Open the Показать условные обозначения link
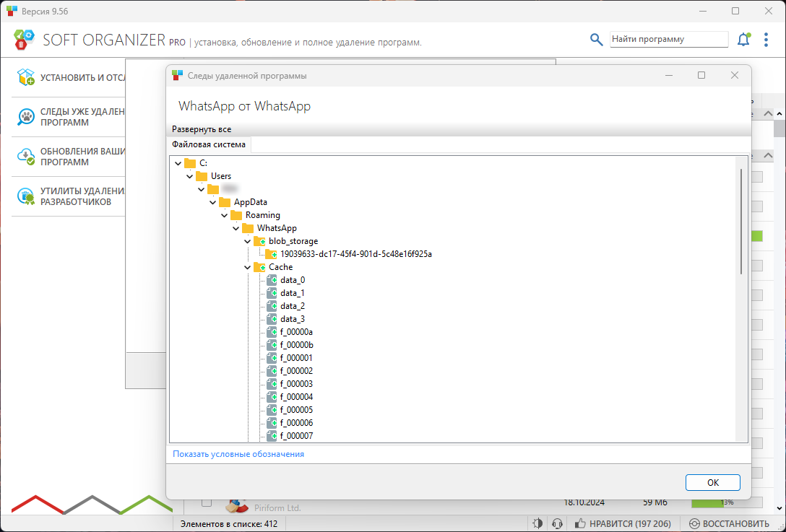Image resolution: width=786 pixels, height=532 pixels. (238, 454)
